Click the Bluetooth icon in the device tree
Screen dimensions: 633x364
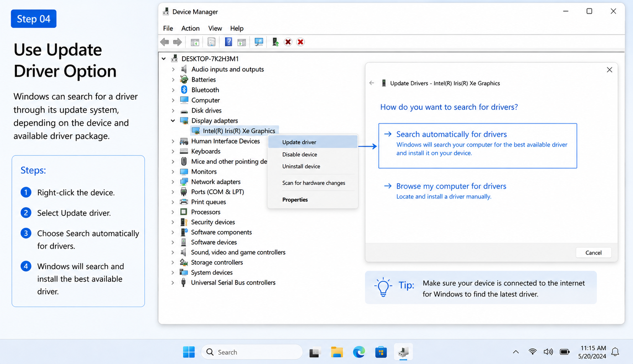coord(184,90)
